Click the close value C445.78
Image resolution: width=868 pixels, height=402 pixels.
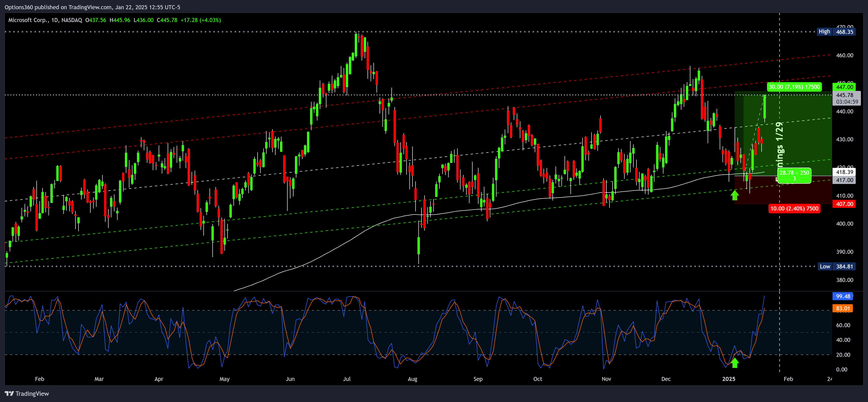167,20
